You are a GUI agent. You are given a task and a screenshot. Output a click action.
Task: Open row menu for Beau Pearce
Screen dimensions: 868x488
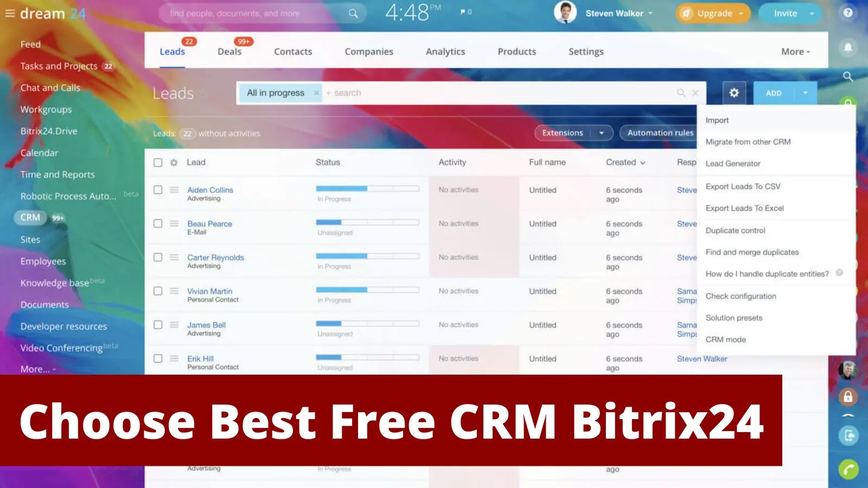click(174, 223)
